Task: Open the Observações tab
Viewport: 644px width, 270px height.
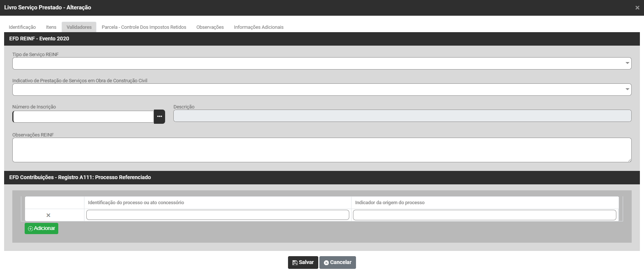Action: (210, 27)
